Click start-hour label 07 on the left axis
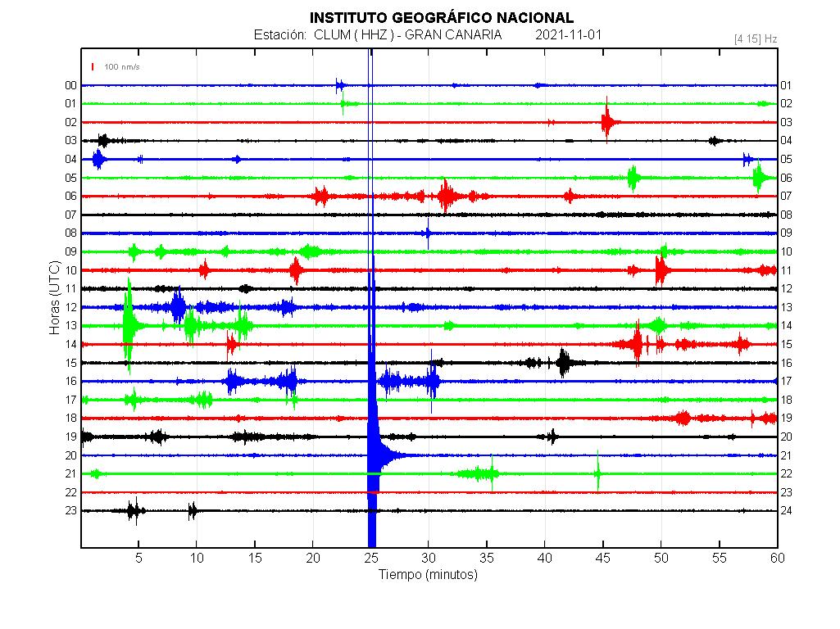This screenshot has width=840, height=629. (70, 215)
